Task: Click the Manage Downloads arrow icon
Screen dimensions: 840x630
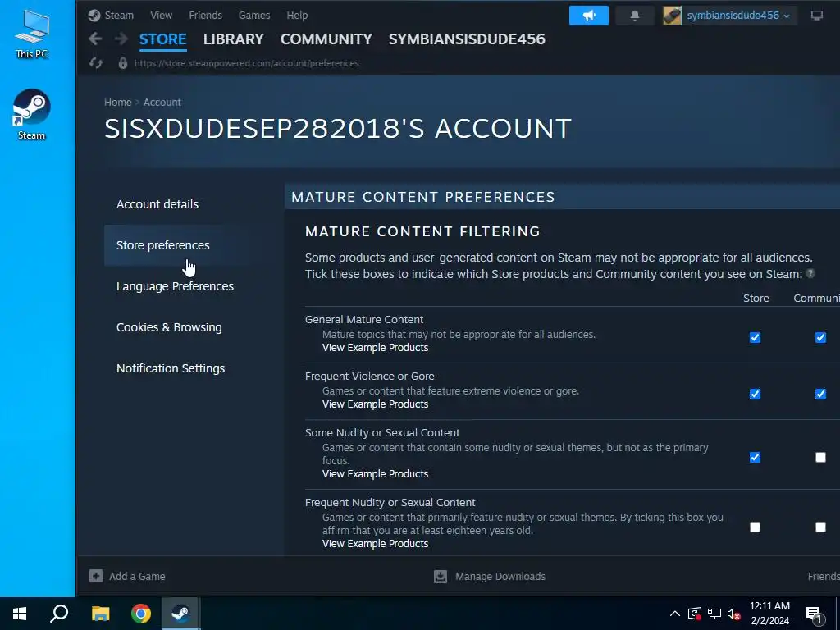Action: pyautogui.click(x=441, y=577)
